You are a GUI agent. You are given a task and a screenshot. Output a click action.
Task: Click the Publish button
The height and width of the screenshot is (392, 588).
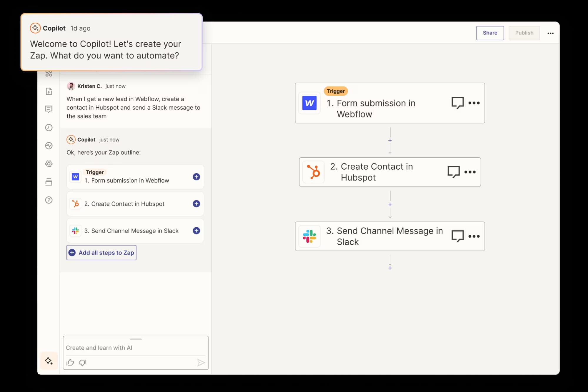point(524,33)
